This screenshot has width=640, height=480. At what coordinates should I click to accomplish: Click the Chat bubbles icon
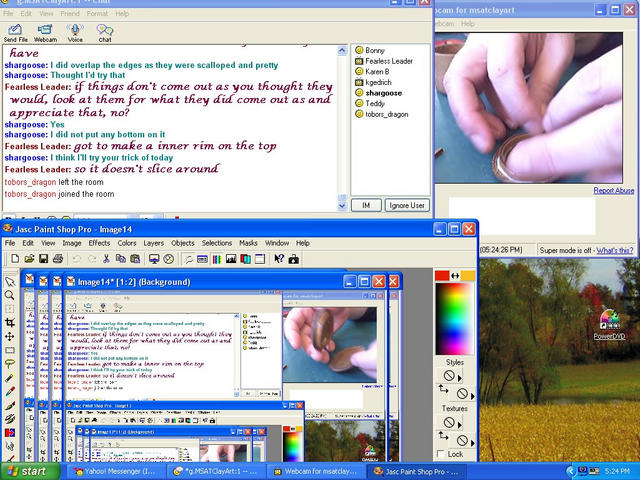105,33
